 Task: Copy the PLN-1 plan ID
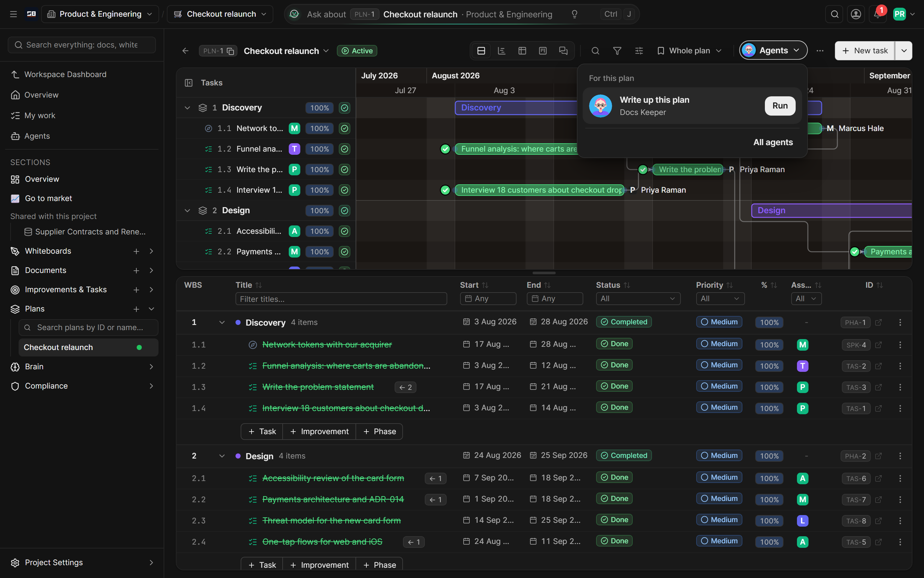[231, 51]
